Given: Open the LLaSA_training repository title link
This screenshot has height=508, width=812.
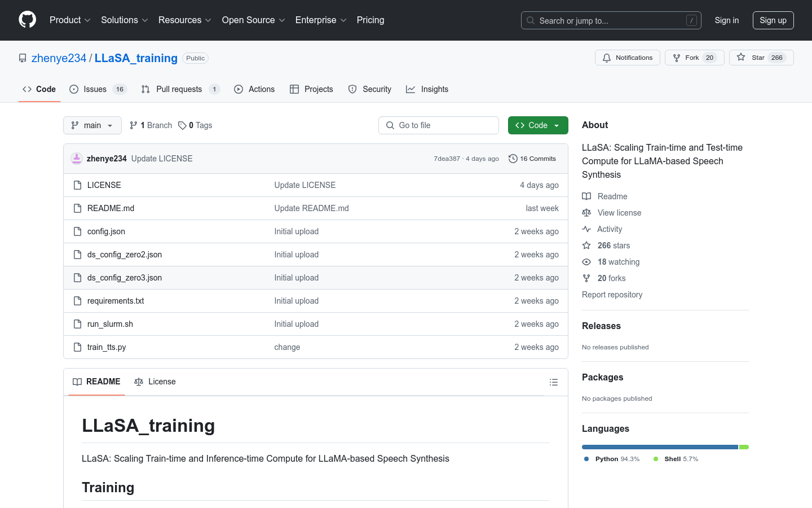Looking at the screenshot, I should coord(136,58).
